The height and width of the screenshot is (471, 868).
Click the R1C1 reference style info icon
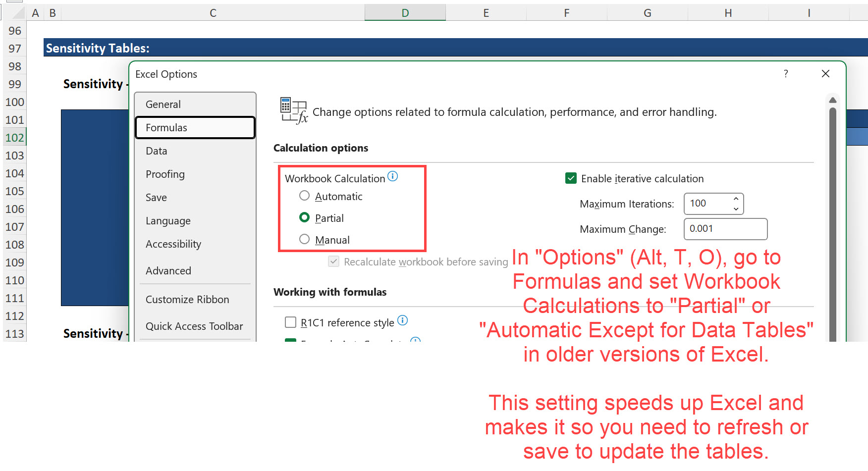point(402,320)
